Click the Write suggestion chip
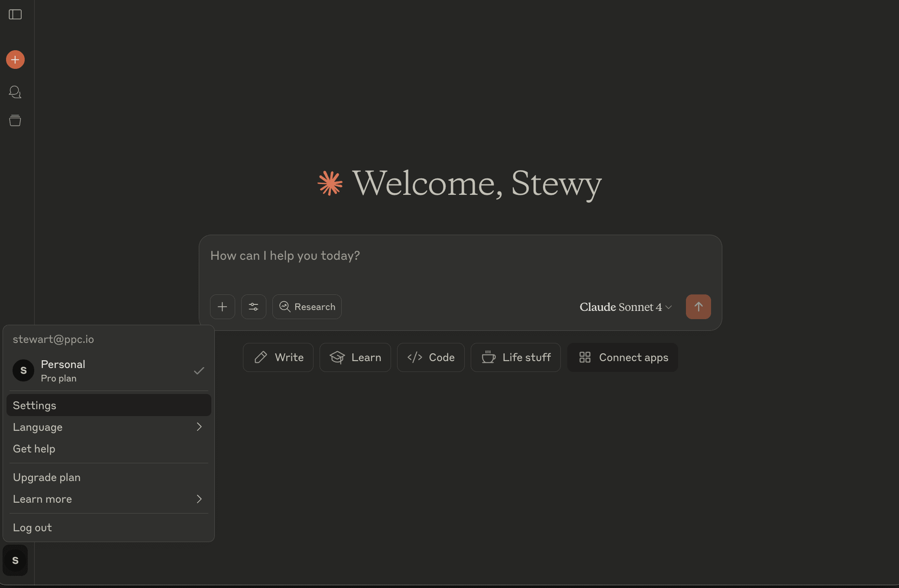This screenshot has height=588, width=899. click(x=278, y=357)
